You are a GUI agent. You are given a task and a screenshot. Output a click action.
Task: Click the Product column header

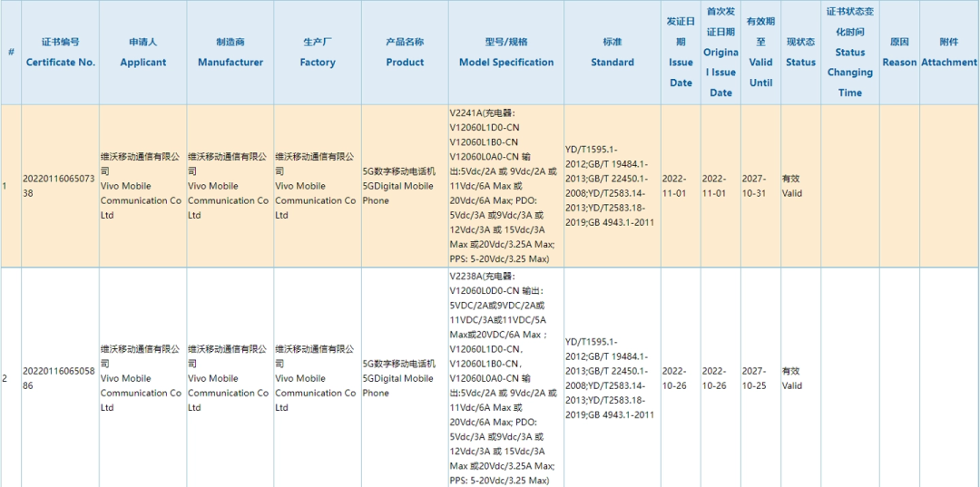405,53
